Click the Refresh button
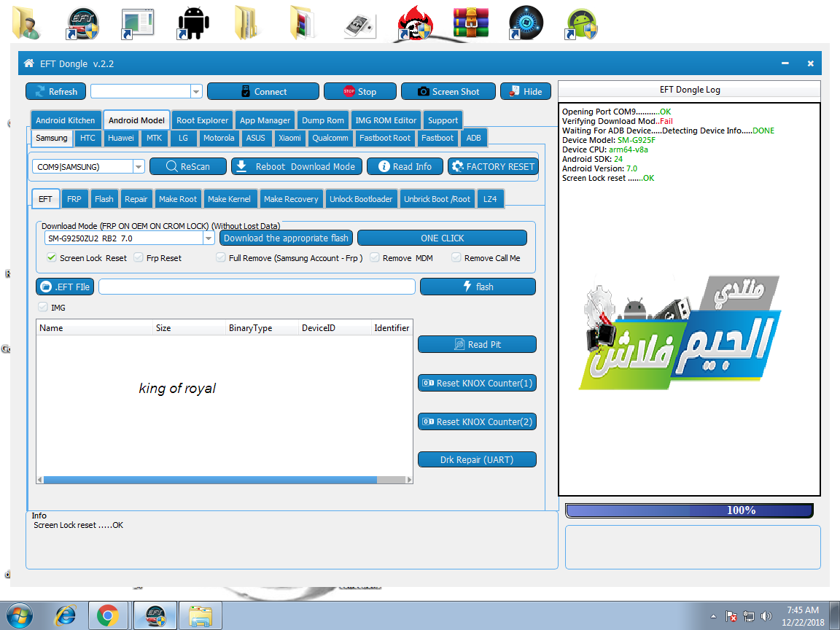 [55, 92]
